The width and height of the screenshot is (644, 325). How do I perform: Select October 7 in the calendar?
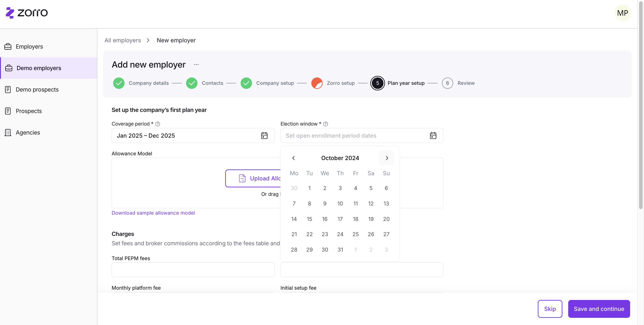click(x=294, y=204)
